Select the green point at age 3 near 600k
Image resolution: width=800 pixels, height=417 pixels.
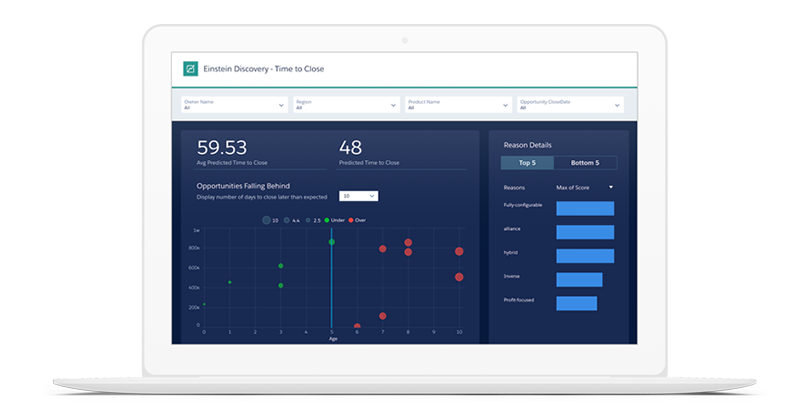(x=281, y=266)
